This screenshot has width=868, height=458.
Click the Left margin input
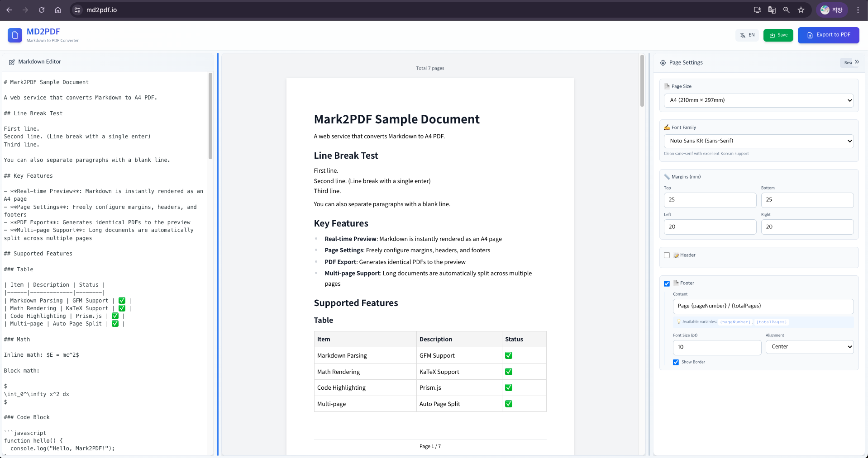click(x=710, y=227)
